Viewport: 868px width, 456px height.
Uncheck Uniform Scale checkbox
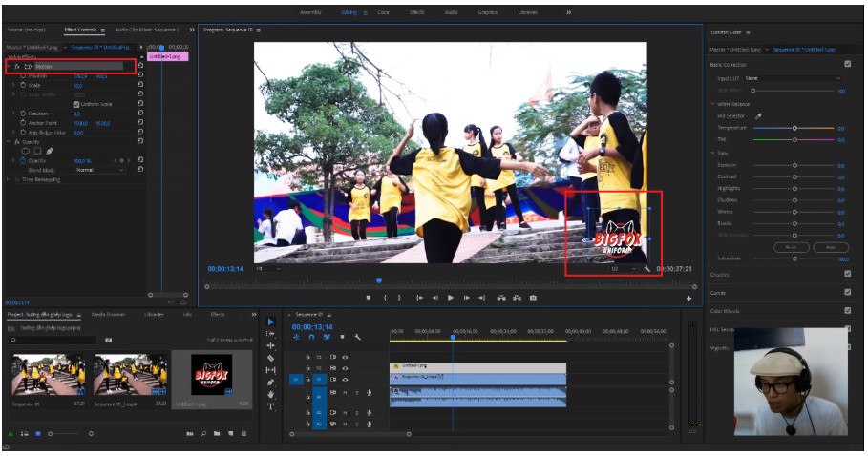click(76, 105)
